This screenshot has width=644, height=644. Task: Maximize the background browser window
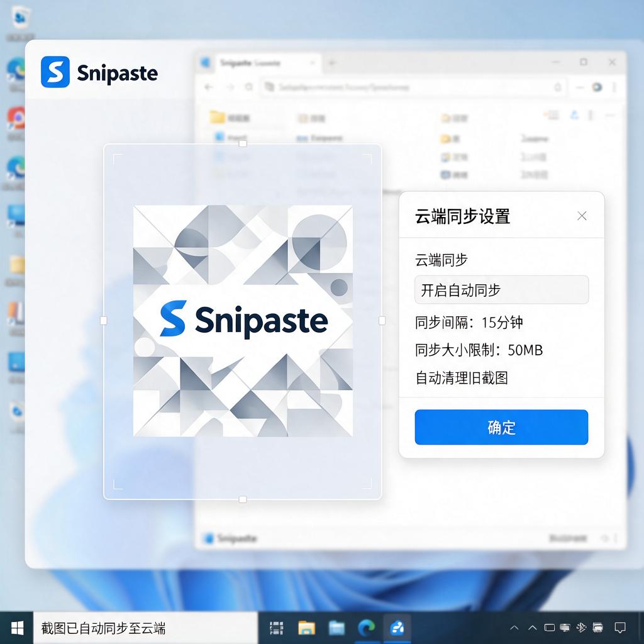coord(583,62)
